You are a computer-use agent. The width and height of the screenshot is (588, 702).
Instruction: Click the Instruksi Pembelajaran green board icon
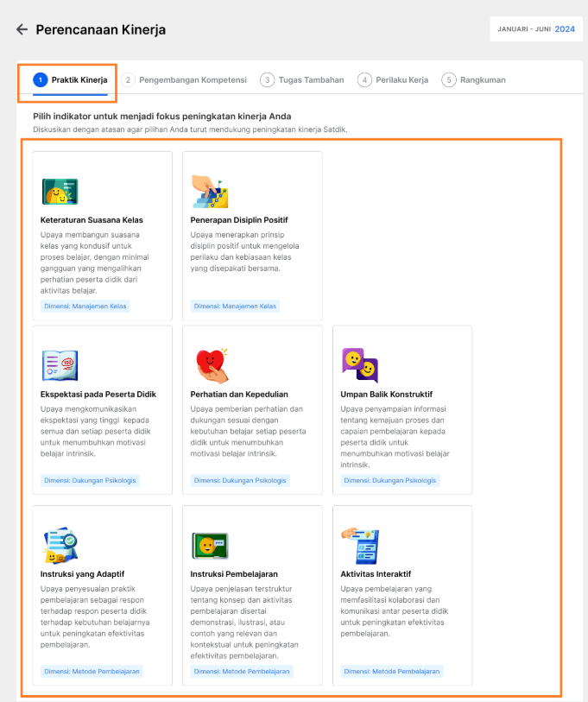point(210,546)
